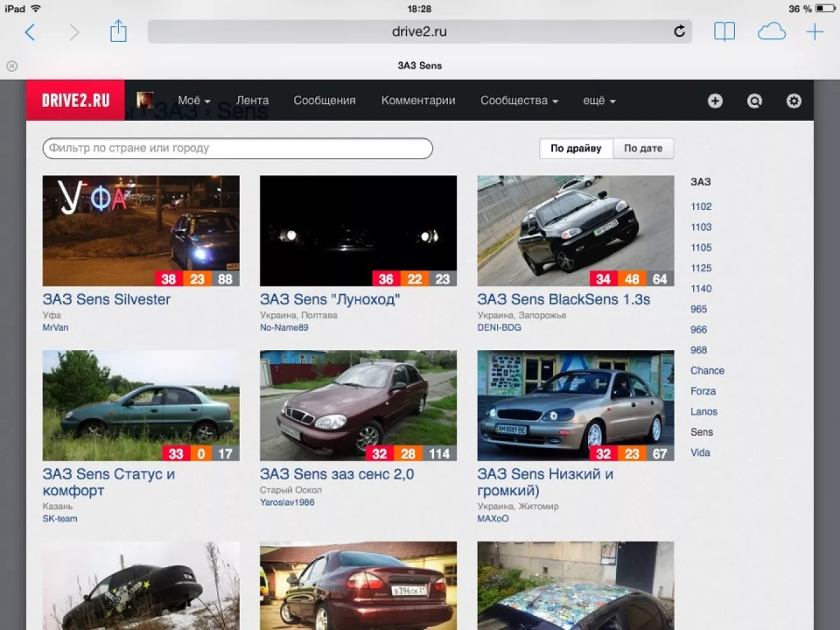Open the Safari share sheet icon
The width and height of the screenshot is (840, 630).
(118, 31)
